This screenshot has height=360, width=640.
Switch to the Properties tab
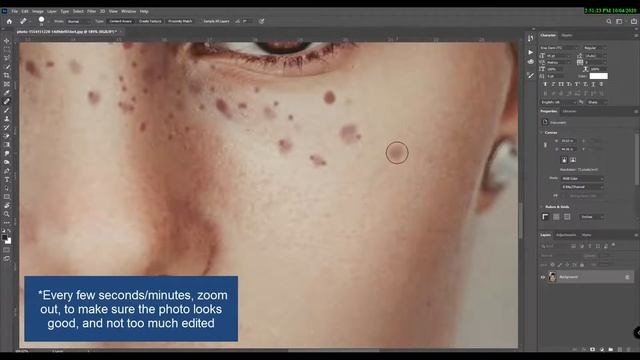549,111
